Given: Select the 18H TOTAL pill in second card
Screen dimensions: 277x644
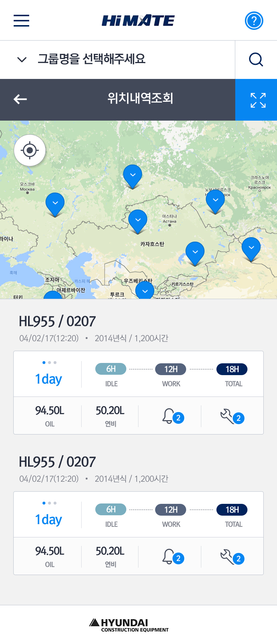Looking at the screenshot, I should pyautogui.click(x=232, y=510).
